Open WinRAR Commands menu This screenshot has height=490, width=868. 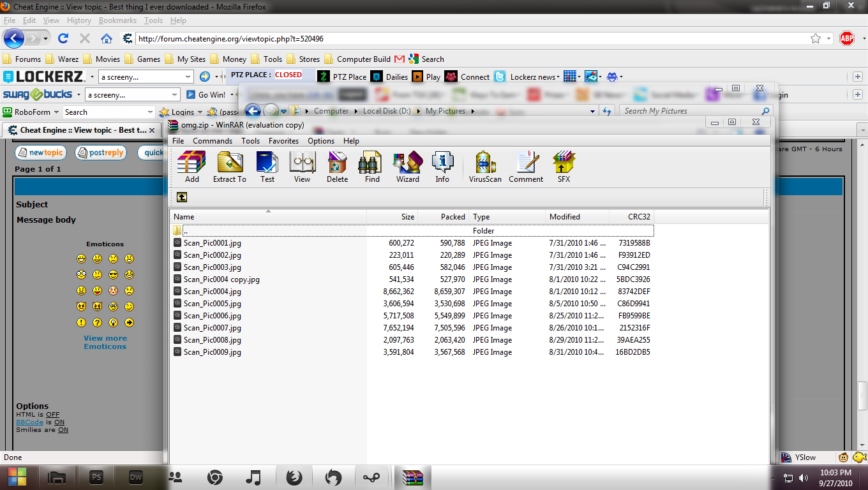point(213,141)
